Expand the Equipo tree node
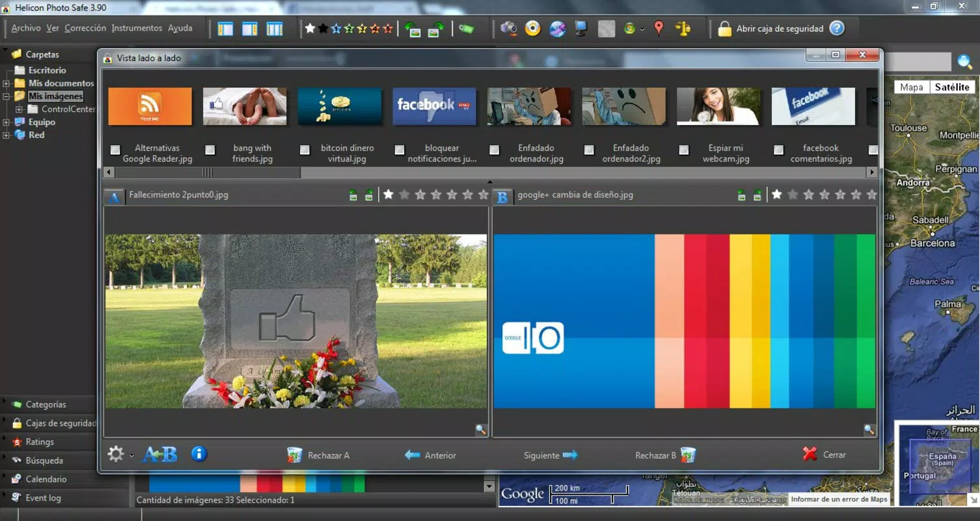The height and width of the screenshot is (521, 980). point(6,122)
